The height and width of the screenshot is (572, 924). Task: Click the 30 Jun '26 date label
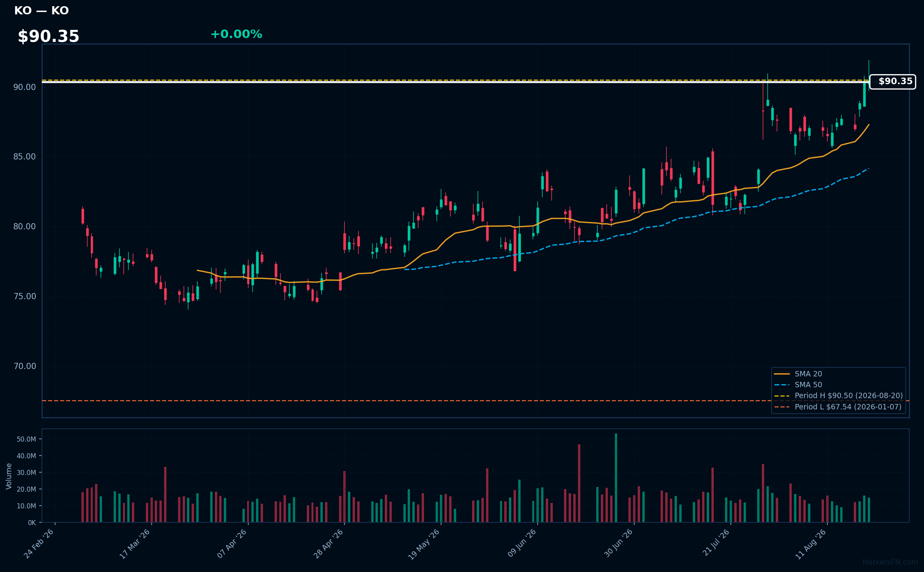(618, 544)
